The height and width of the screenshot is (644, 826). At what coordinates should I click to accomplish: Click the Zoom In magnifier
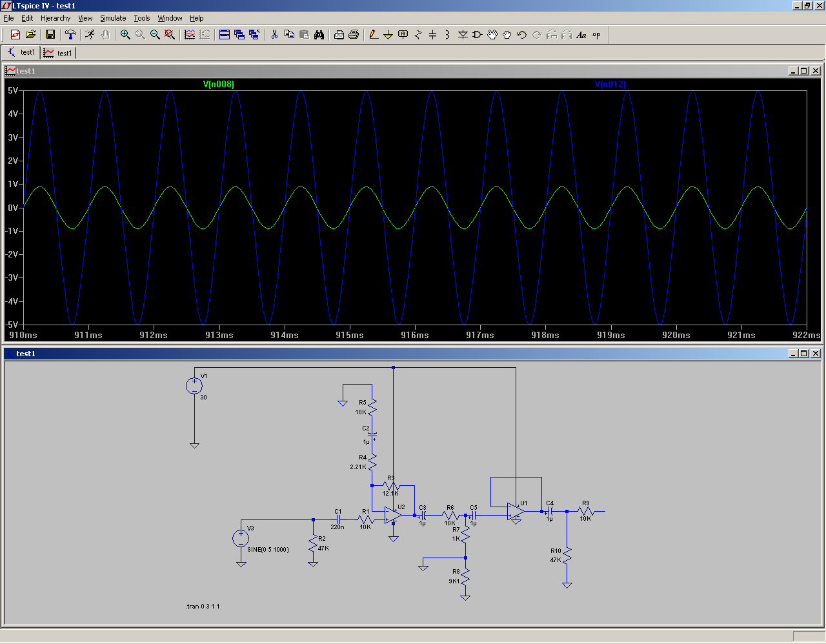[x=125, y=35]
